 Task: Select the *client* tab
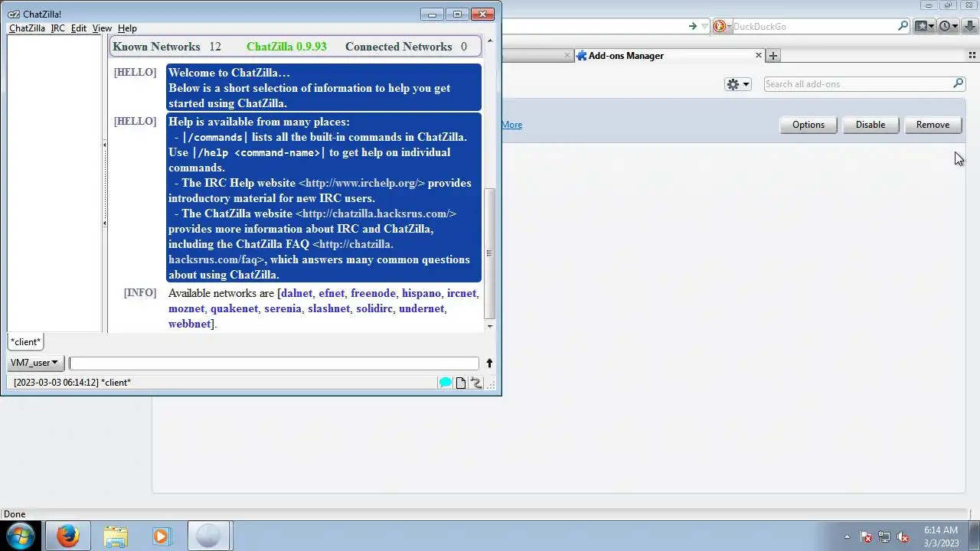click(x=26, y=342)
